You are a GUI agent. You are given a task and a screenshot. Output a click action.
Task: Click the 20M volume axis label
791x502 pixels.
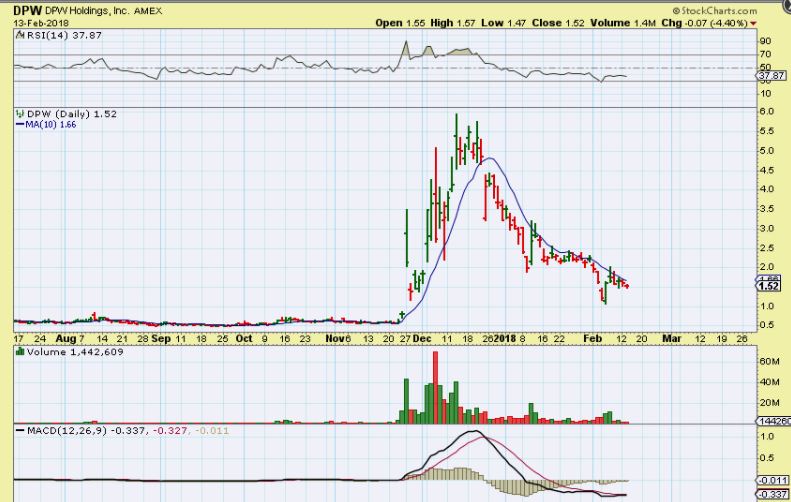[x=769, y=403]
